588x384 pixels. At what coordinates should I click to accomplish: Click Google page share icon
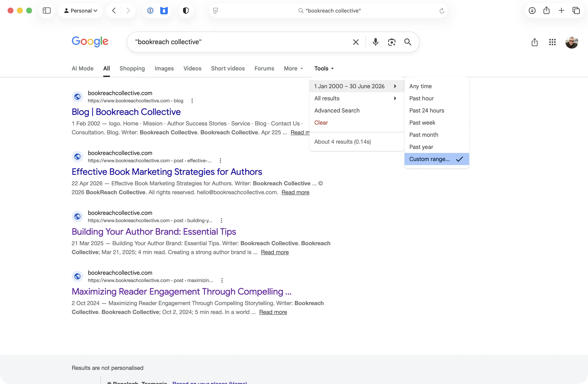coord(535,42)
